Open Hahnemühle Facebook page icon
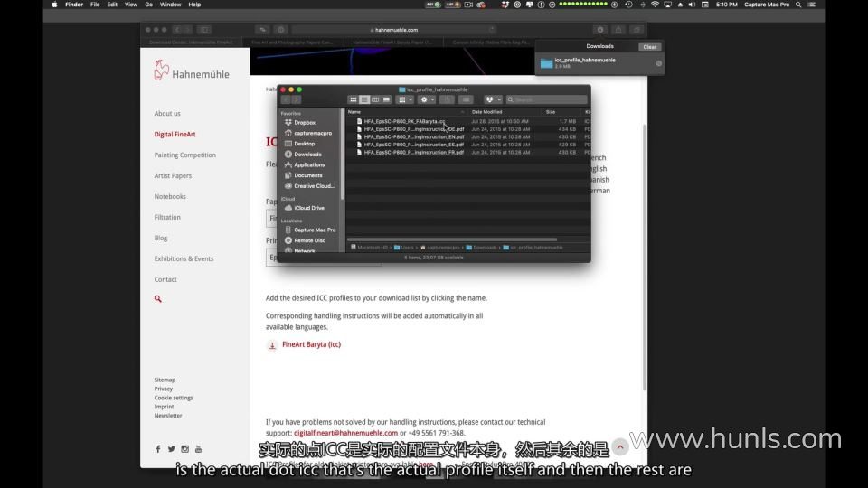 click(x=158, y=449)
